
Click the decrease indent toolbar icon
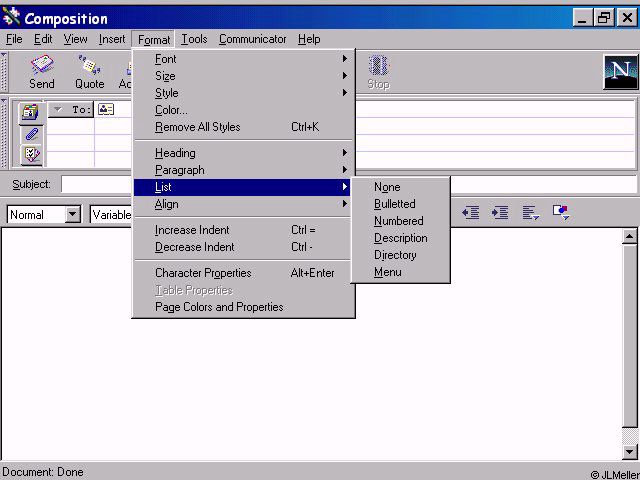[x=470, y=212]
